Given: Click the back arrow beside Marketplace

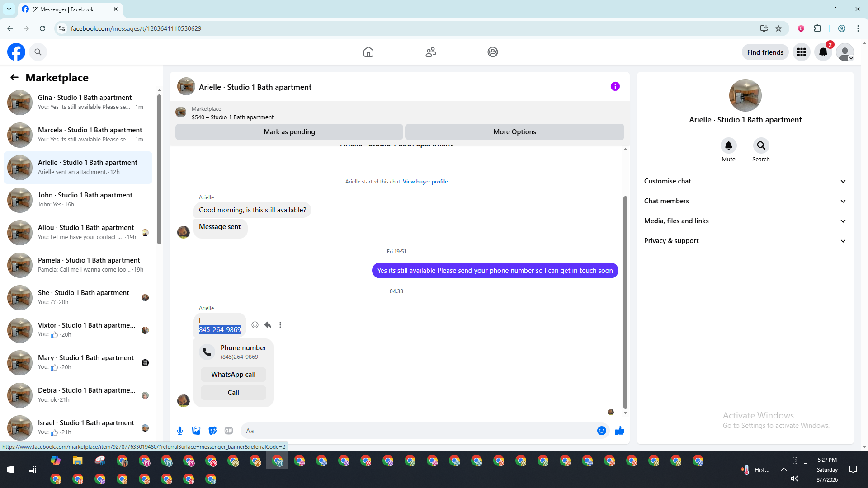Looking at the screenshot, I should (x=14, y=78).
